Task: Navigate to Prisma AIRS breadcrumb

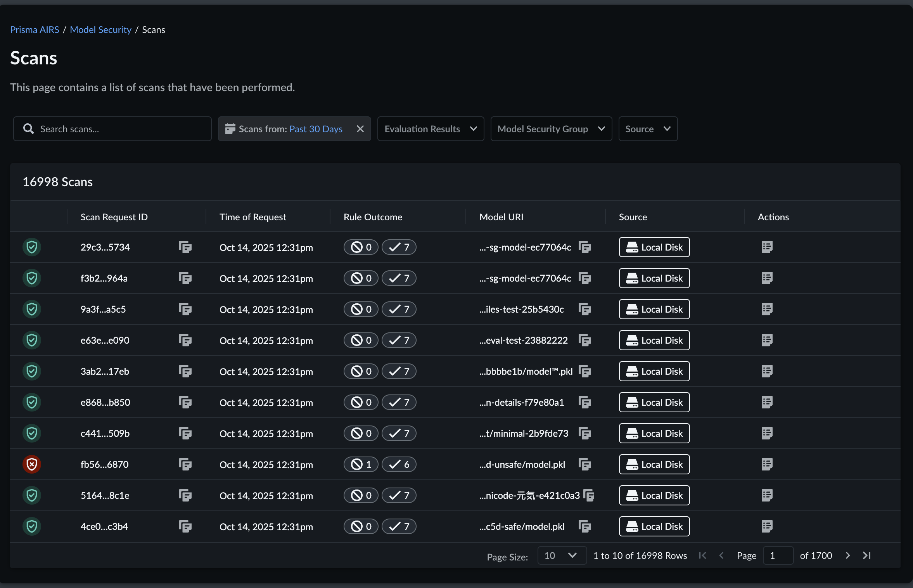Action: (35, 30)
